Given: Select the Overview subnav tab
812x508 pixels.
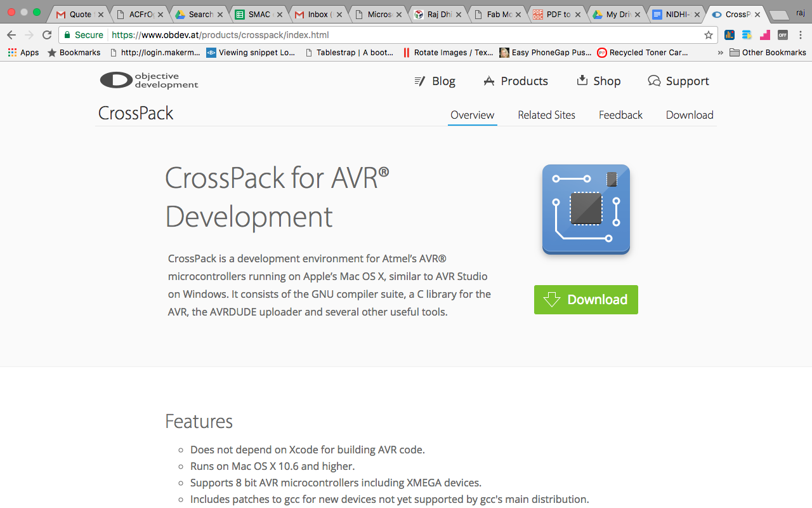Looking at the screenshot, I should coord(472,115).
